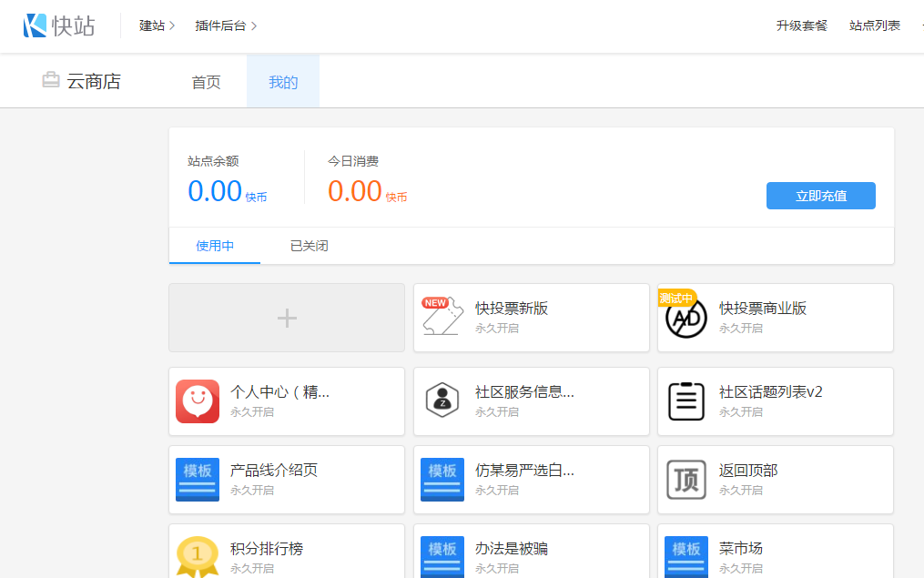Viewport: 924px width, 578px height.
Task: Expand the 建站 dropdown menu
Action: tap(157, 25)
